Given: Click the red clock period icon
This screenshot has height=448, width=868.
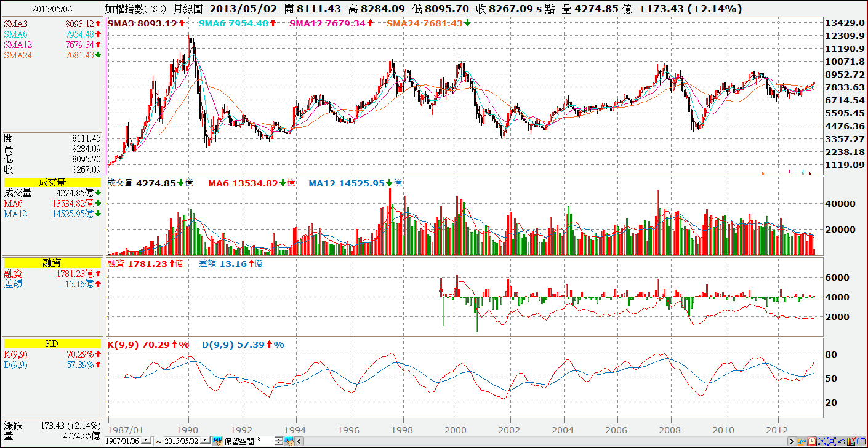Looking at the screenshot, I should (x=812, y=441).
